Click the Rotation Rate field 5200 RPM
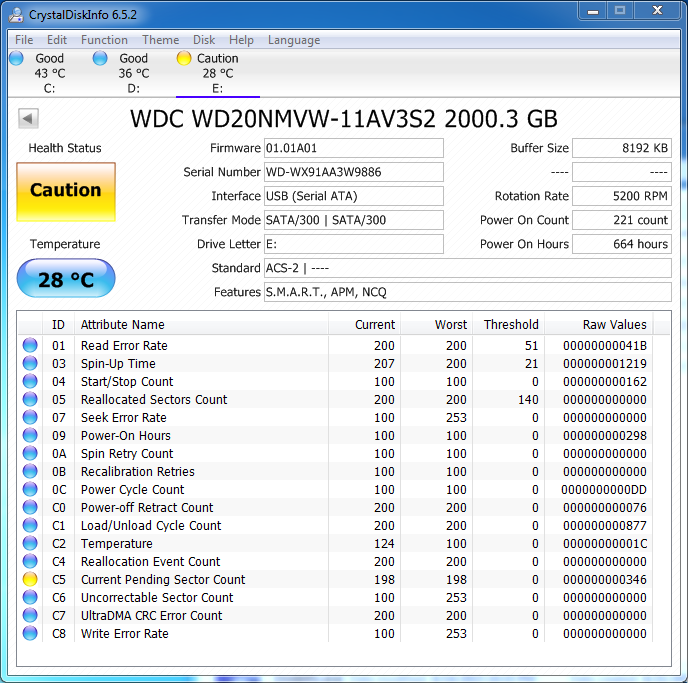 click(622, 196)
